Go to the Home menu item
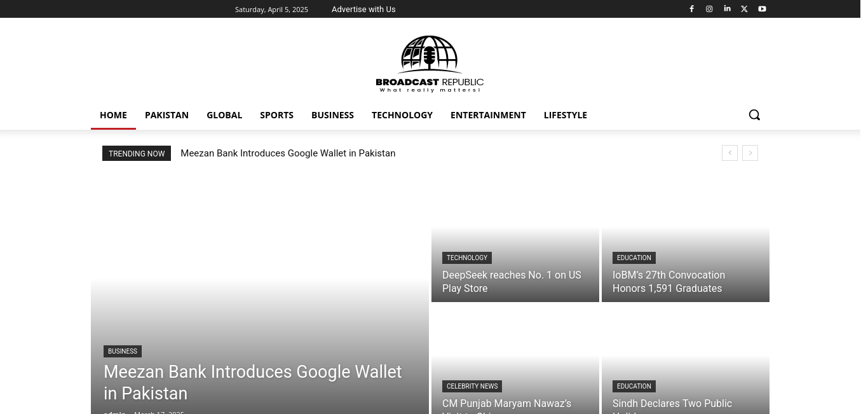This screenshot has height=414, width=868. click(x=113, y=115)
